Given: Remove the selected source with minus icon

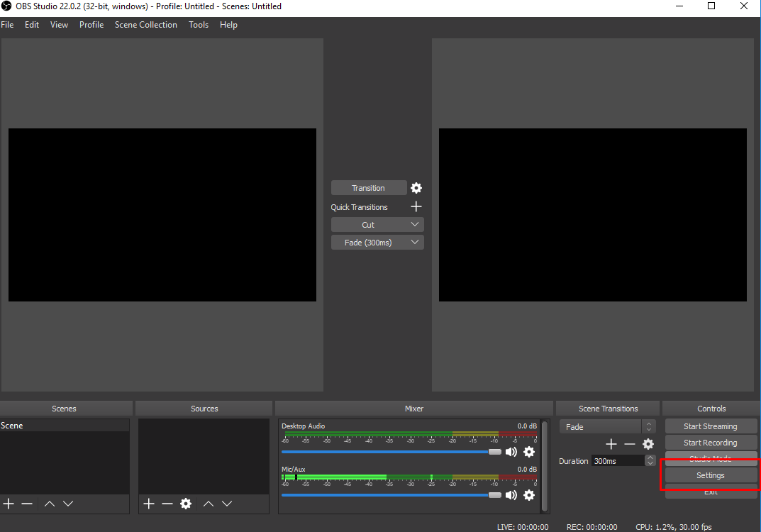Looking at the screenshot, I should click(x=167, y=504).
